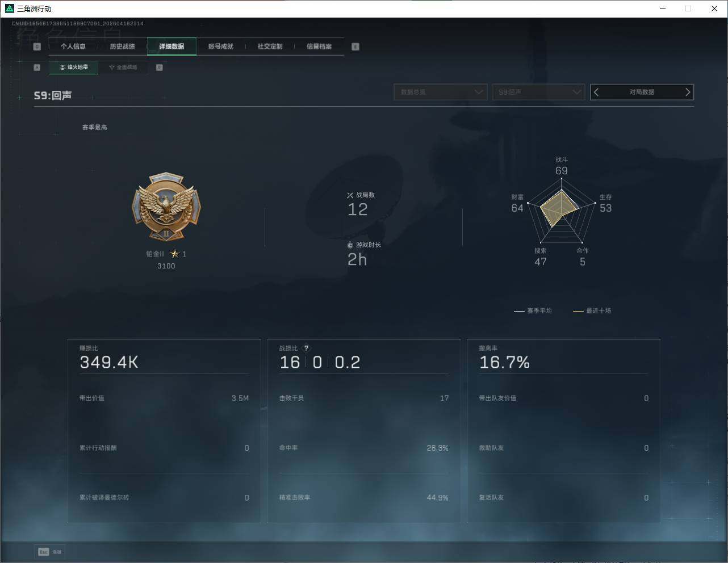Screen dimensions: 728x563
Task: Click the 铂金II eagle rank badge
Action: coord(166,207)
